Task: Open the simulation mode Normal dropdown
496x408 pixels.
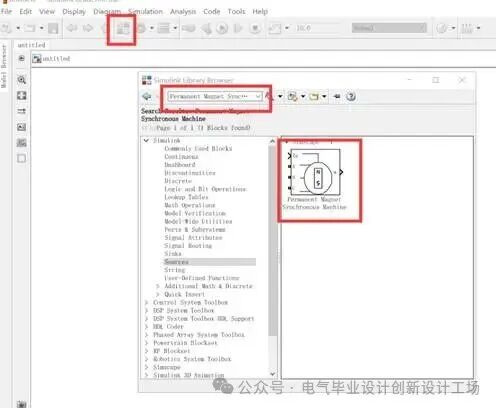Action: [389, 28]
